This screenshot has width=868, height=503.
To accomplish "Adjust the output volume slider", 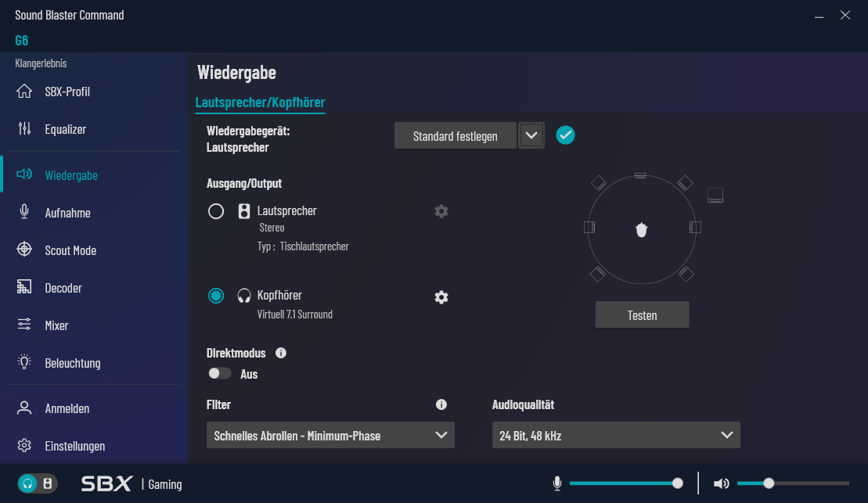I will [793, 483].
